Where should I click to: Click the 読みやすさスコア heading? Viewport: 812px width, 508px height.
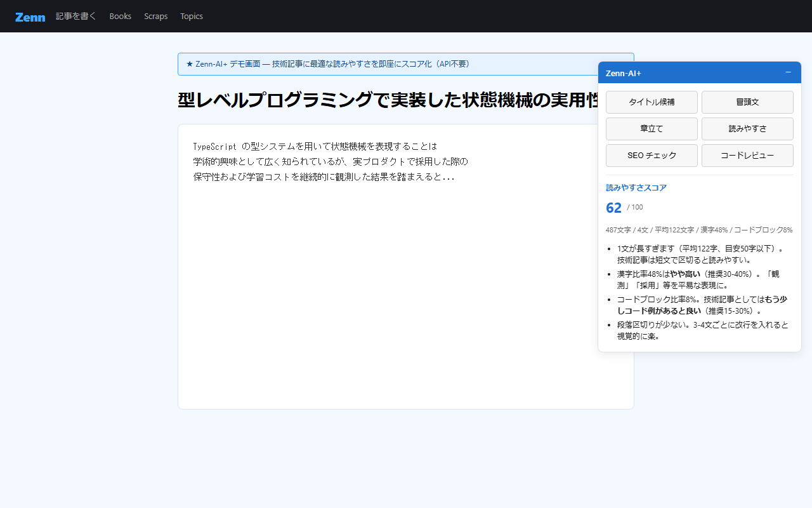636,188
